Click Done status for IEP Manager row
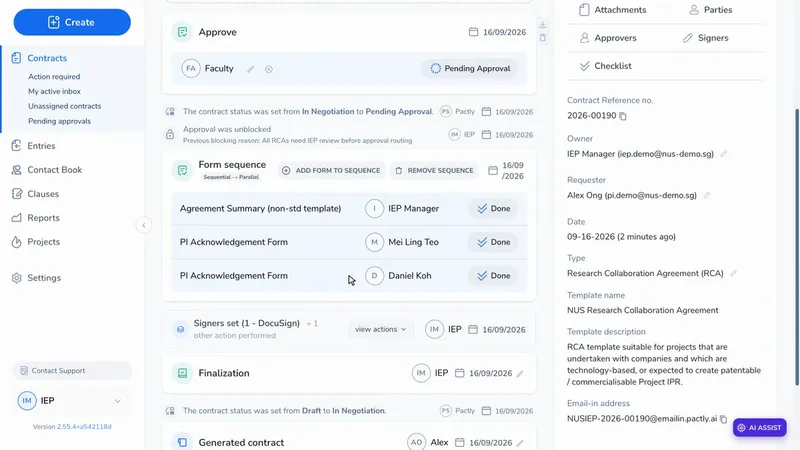 point(493,209)
